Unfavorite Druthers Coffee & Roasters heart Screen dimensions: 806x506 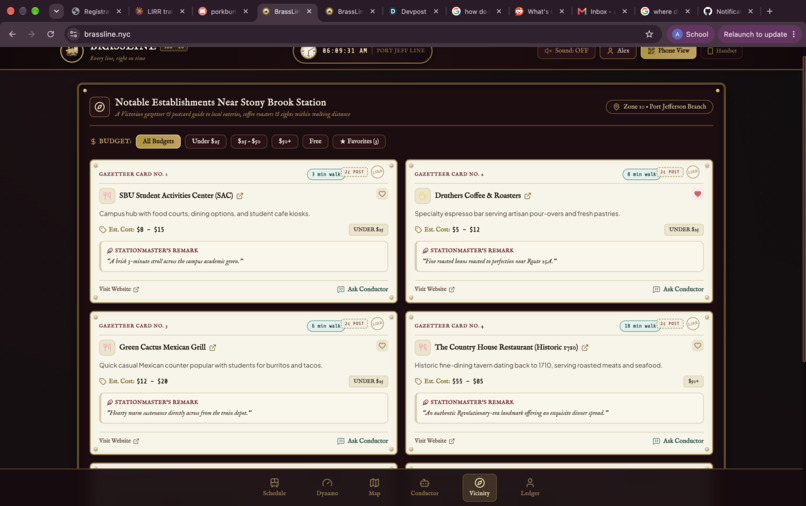[x=697, y=194]
